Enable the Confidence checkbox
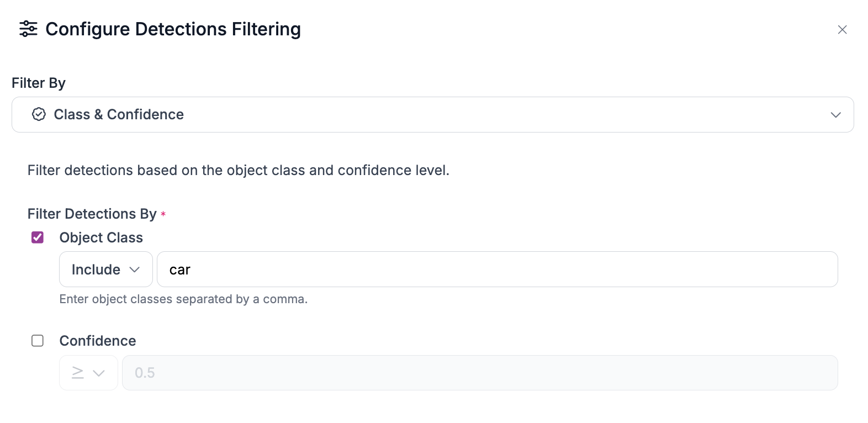The image size is (868, 423). coord(38,341)
